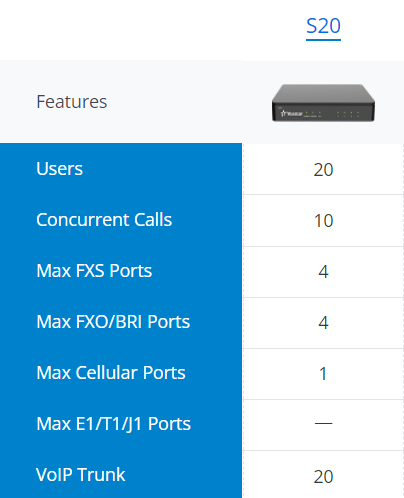This screenshot has height=498, width=404.
Task: Open the S20 model link
Action: click(323, 26)
